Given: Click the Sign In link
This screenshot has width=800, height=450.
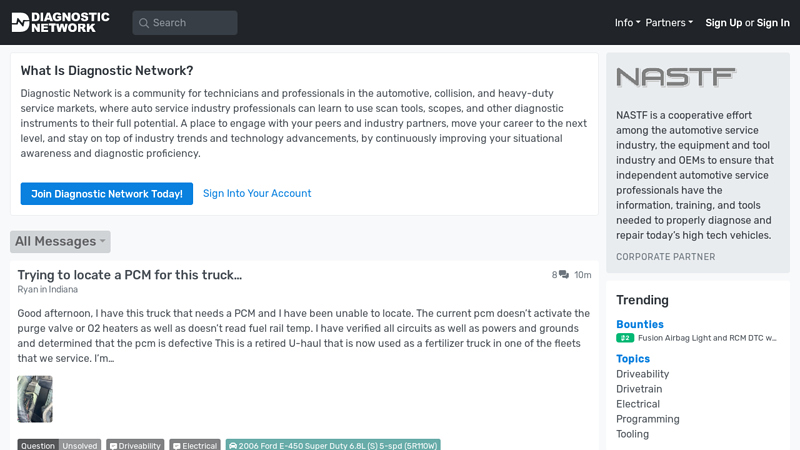Looking at the screenshot, I should point(773,23).
